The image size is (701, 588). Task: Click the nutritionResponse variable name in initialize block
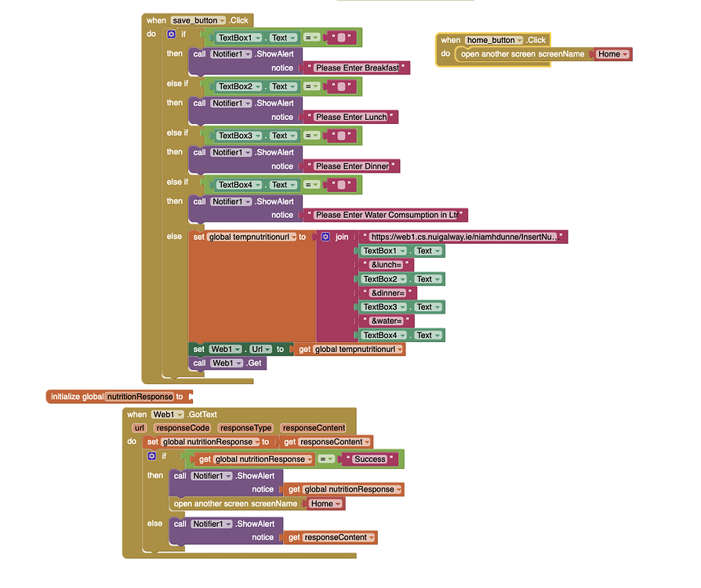pos(139,397)
